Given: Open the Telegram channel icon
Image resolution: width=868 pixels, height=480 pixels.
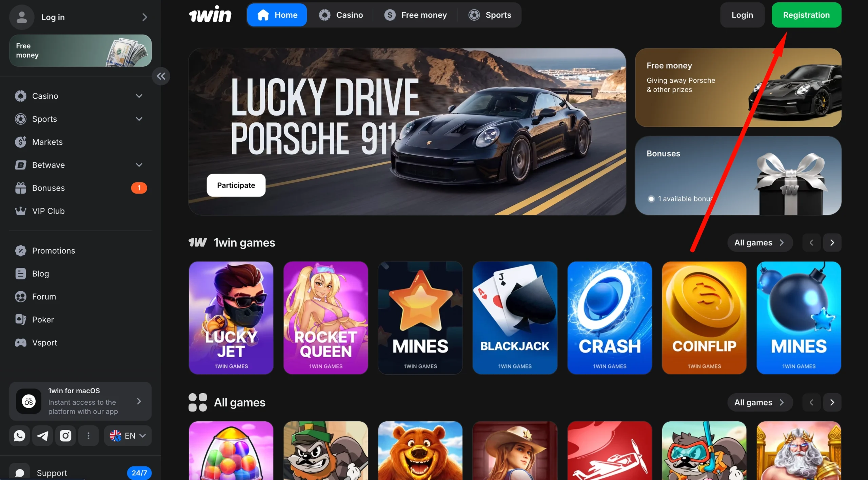Looking at the screenshot, I should click(42, 436).
